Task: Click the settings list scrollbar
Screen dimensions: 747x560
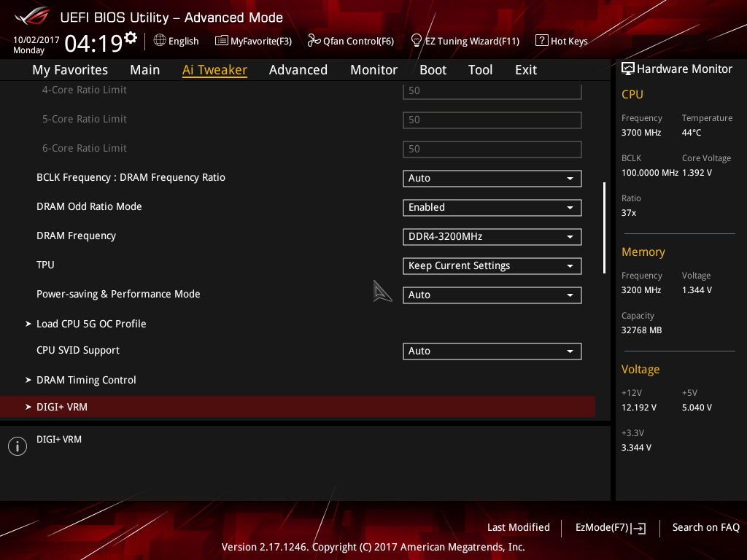Action: (604, 227)
